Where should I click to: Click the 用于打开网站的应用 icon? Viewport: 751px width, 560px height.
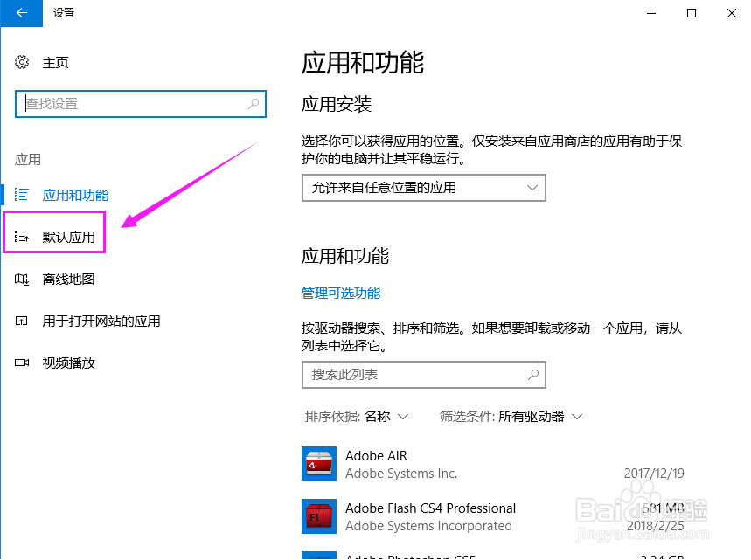pos(22,321)
